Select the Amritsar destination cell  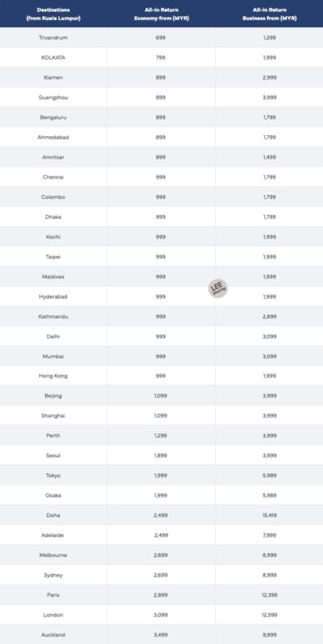coord(53,157)
